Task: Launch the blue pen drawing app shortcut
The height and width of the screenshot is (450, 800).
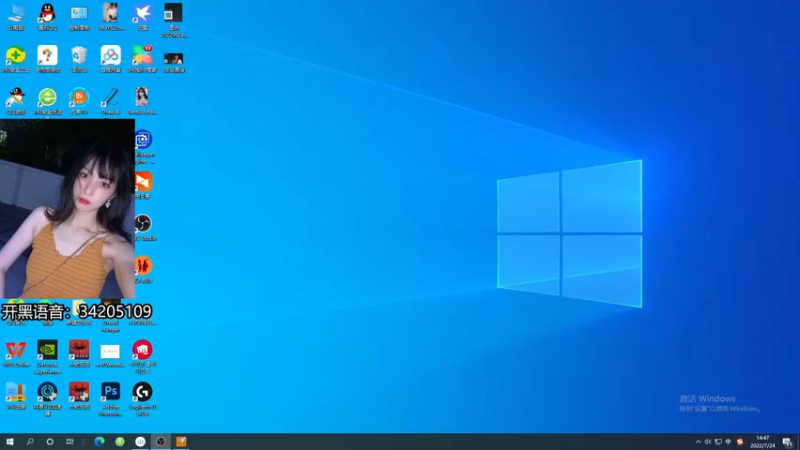Action: tap(111, 102)
